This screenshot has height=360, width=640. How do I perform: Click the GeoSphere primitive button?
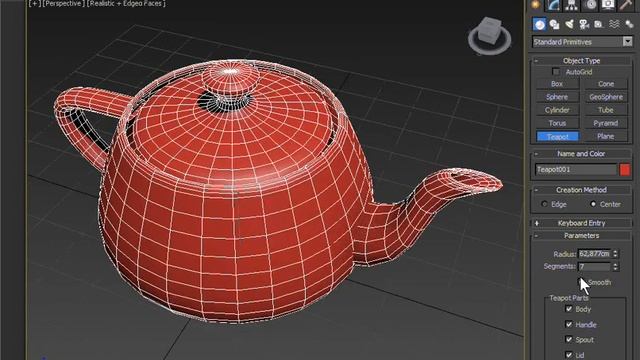606,97
